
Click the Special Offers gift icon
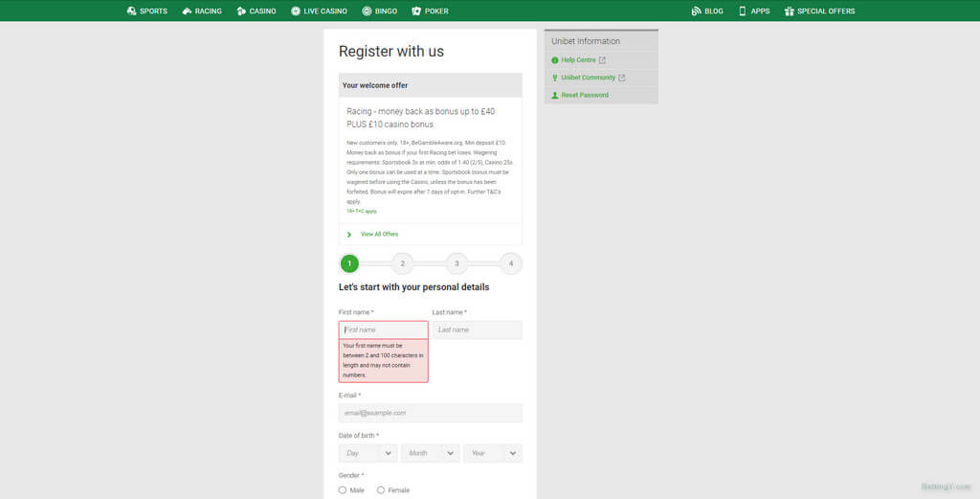[x=790, y=11]
